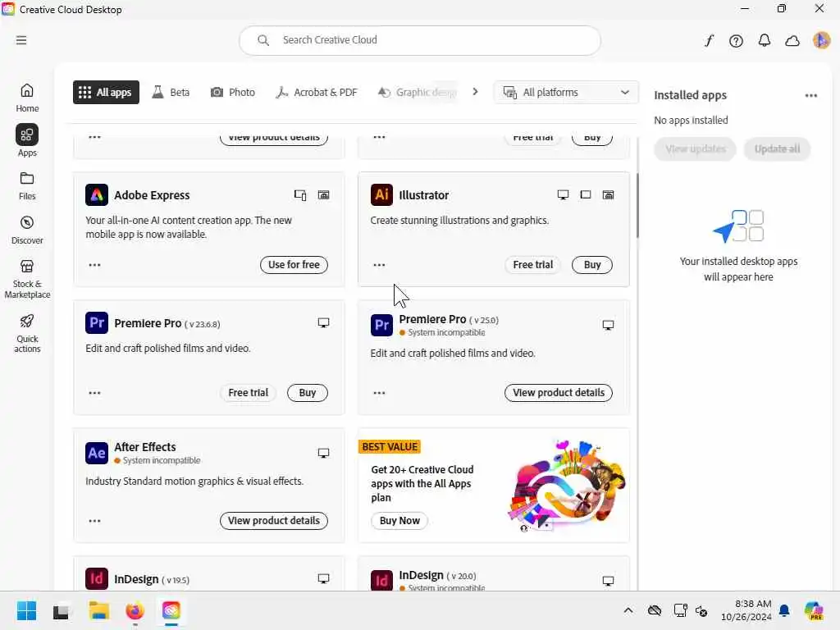Screen dimensions: 840x630
Task: Open Stock & Marketplace in sidebar
Action: click(x=27, y=279)
